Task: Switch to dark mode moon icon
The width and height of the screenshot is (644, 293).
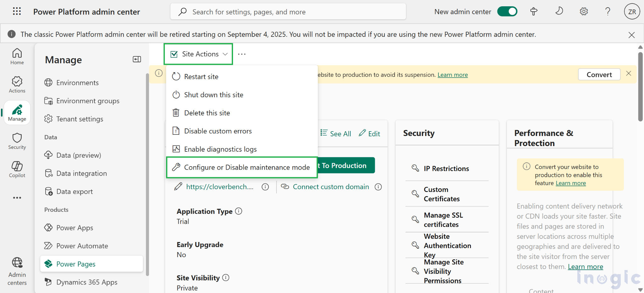Action: pos(559,12)
